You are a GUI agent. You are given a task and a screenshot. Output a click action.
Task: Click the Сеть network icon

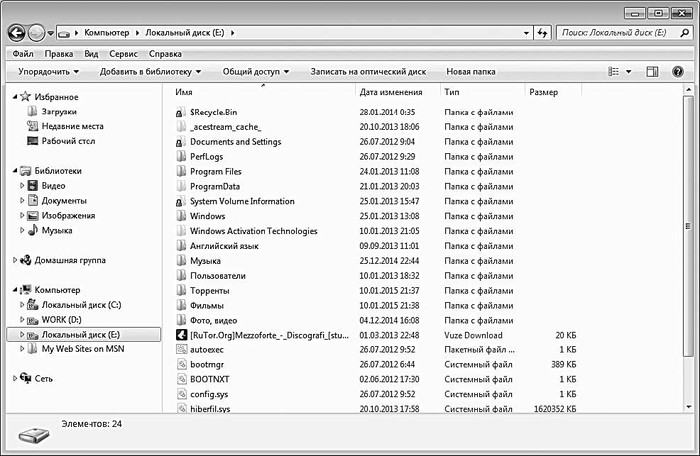[26, 378]
